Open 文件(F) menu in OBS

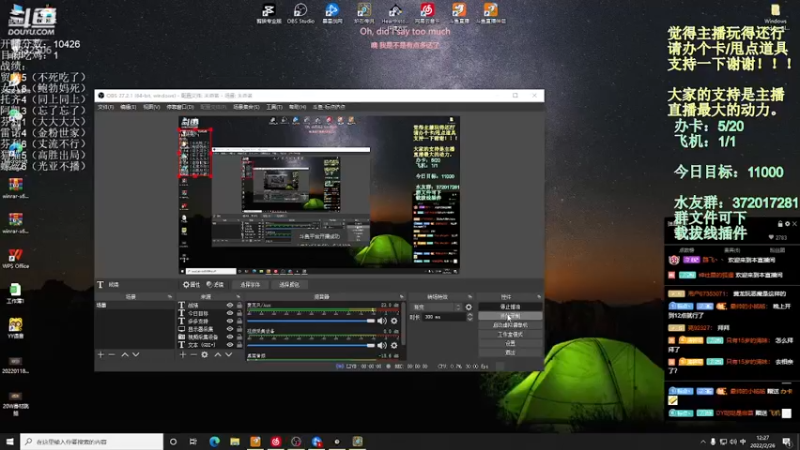pyautogui.click(x=106, y=107)
